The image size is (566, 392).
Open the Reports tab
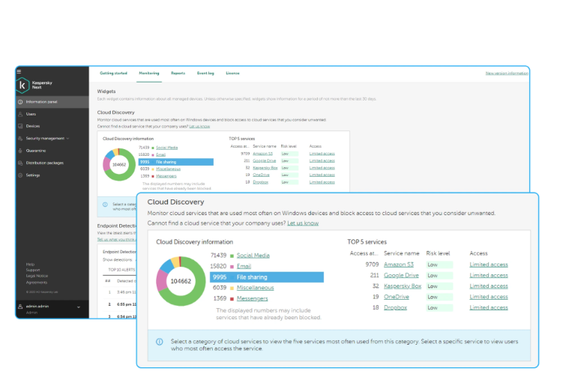coord(178,73)
